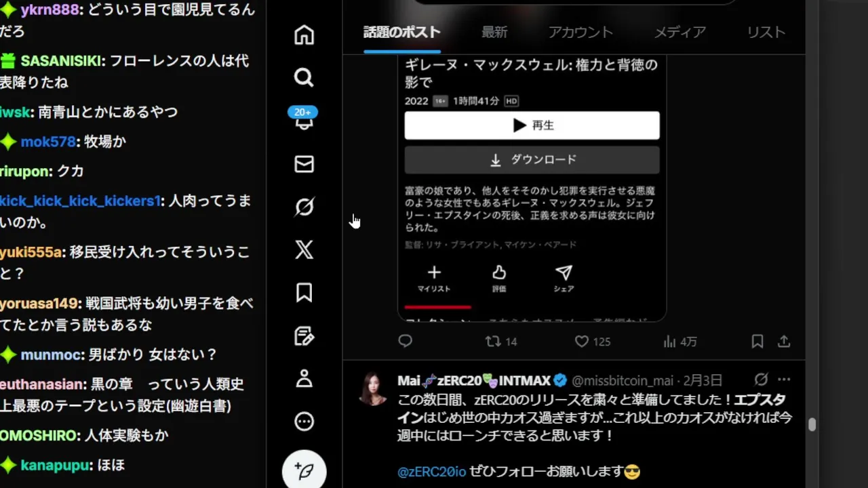Screen dimensions: 868x488
Task: Click chat message 南青山とかにあるやつ
Action: 108,112
